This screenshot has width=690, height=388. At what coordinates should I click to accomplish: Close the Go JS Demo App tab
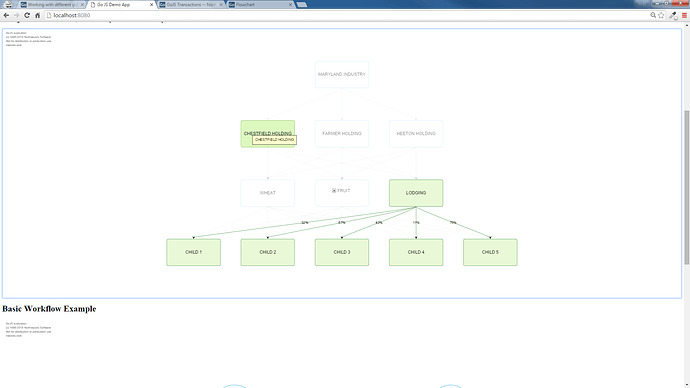click(152, 4)
